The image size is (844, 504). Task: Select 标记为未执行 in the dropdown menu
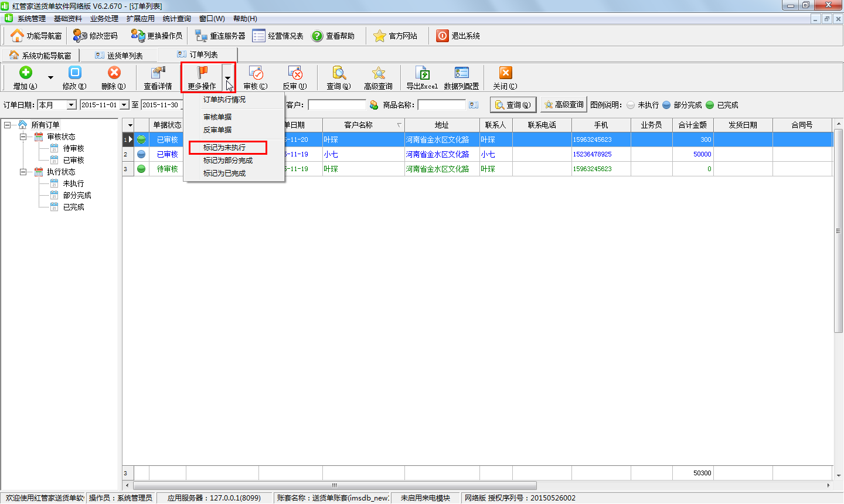point(224,148)
